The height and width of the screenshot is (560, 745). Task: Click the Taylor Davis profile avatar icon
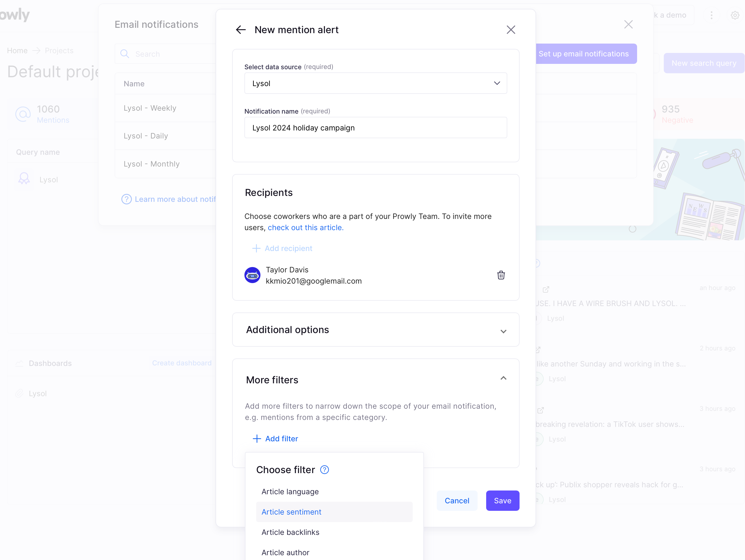(x=252, y=275)
